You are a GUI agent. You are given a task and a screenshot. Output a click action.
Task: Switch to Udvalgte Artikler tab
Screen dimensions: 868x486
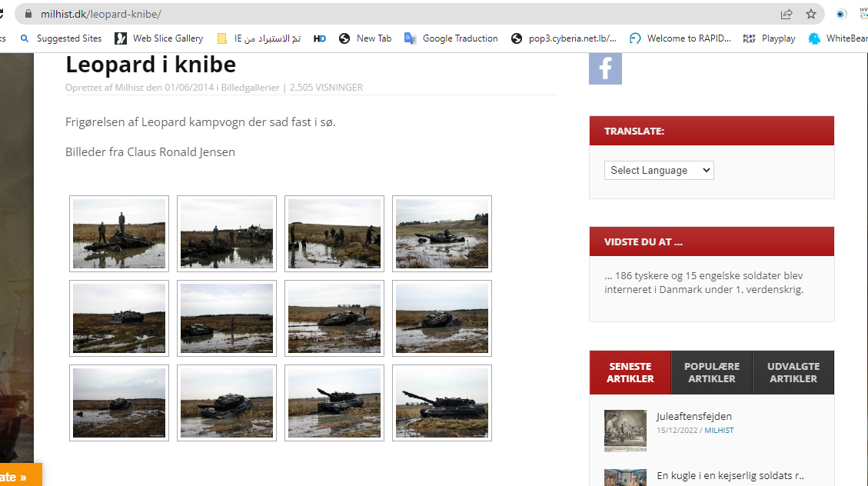[x=793, y=372]
